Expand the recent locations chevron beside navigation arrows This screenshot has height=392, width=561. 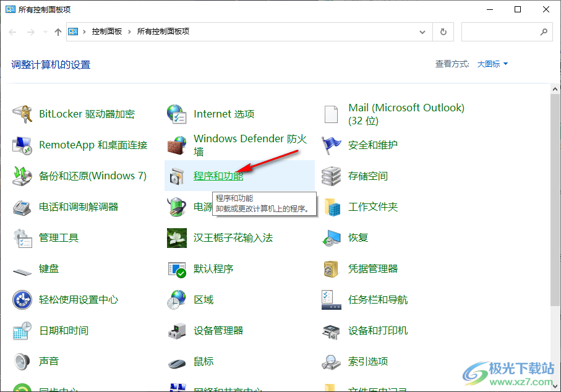[45, 32]
